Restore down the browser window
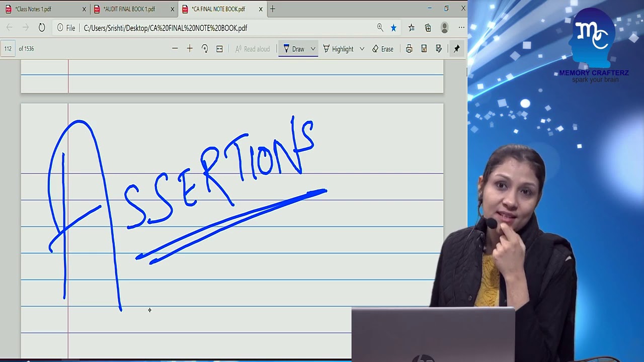This screenshot has width=644, height=362. pyautogui.click(x=446, y=9)
